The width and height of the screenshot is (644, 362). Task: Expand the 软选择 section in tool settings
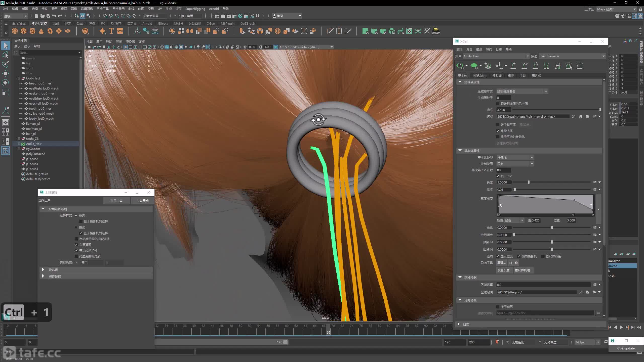(x=43, y=269)
